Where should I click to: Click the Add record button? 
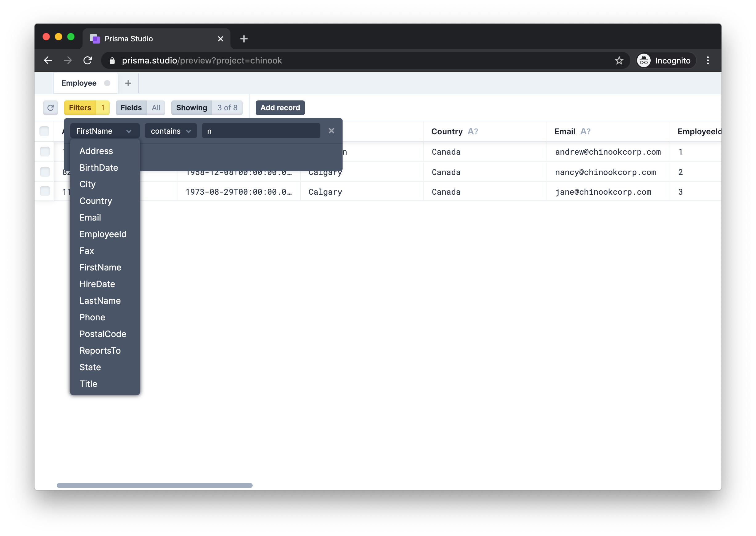tap(280, 108)
